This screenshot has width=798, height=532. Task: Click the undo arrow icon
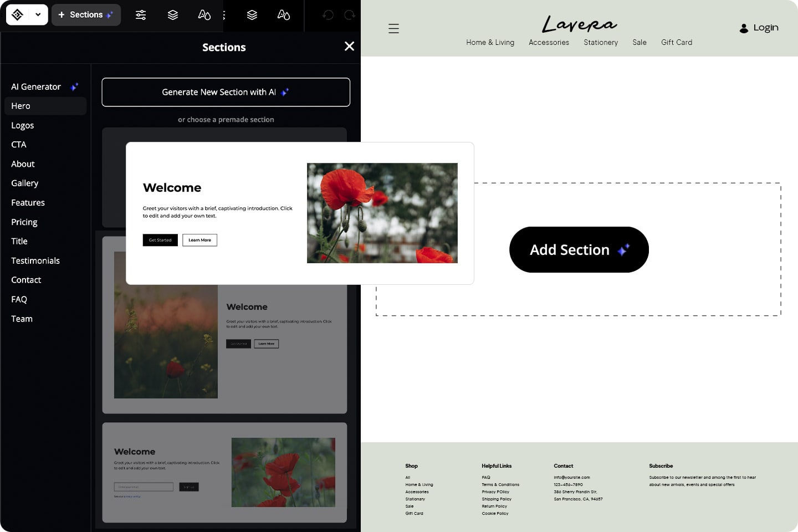(x=328, y=15)
